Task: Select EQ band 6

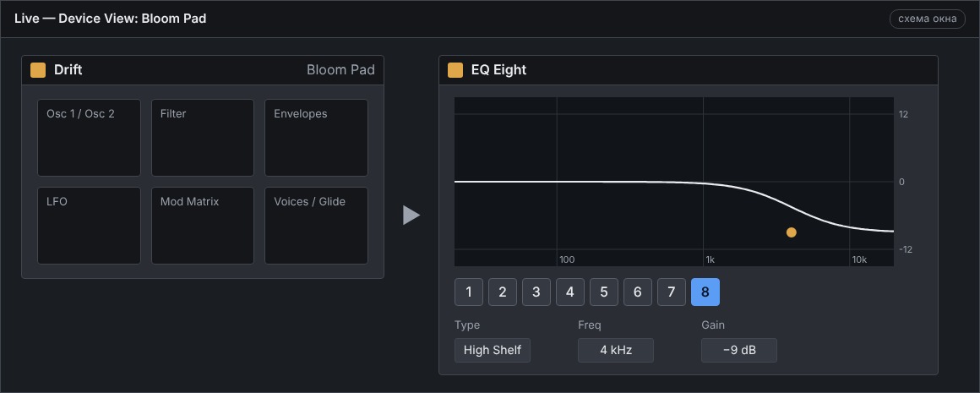Action: pos(638,292)
